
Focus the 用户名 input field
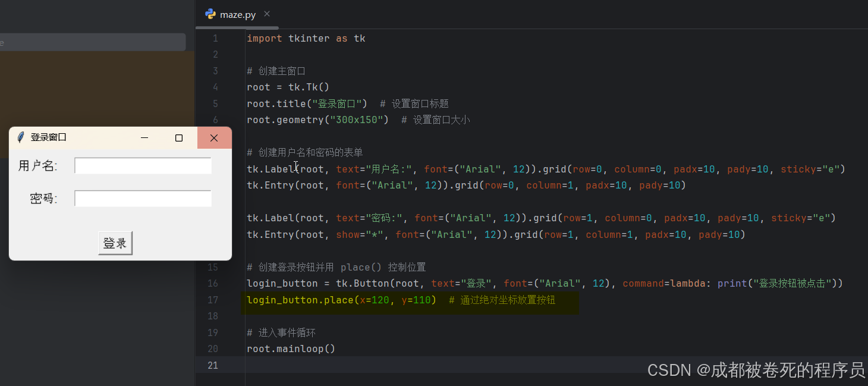pyautogui.click(x=143, y=166)
